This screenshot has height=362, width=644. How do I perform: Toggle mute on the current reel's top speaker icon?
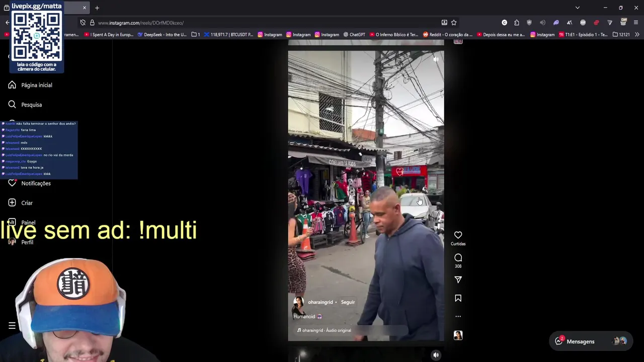coord(436,59)
